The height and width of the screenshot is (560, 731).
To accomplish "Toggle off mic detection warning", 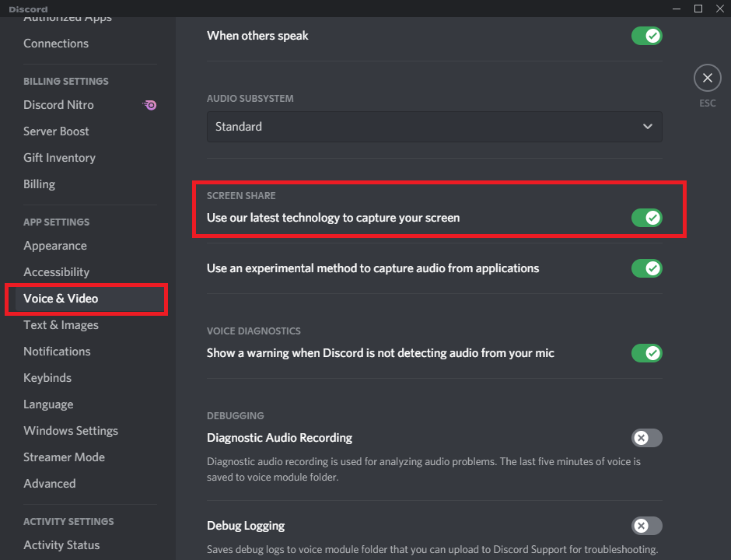I will (646, 352).
